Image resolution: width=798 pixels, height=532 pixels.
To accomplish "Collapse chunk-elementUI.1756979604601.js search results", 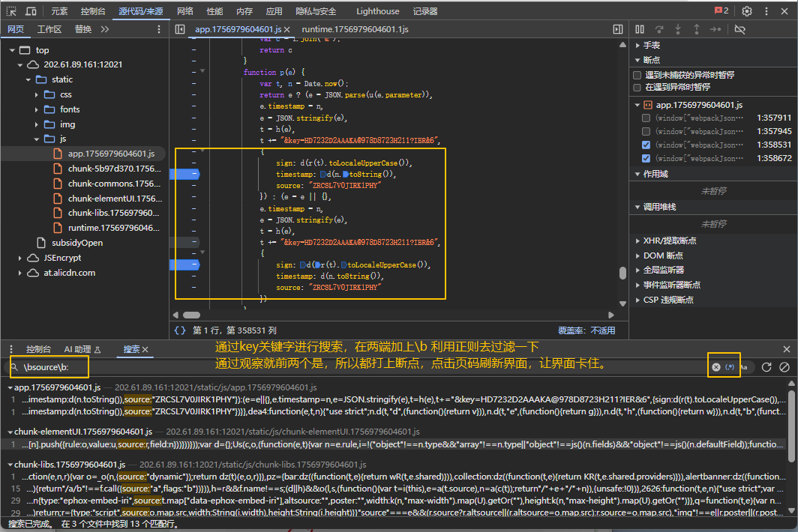I will (10, 432).
